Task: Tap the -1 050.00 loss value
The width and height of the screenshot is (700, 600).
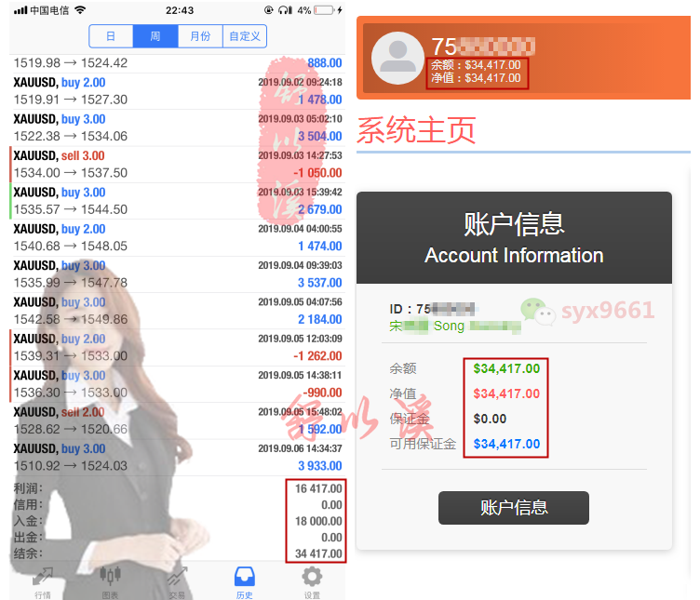Action: click(x=317, y=173)
